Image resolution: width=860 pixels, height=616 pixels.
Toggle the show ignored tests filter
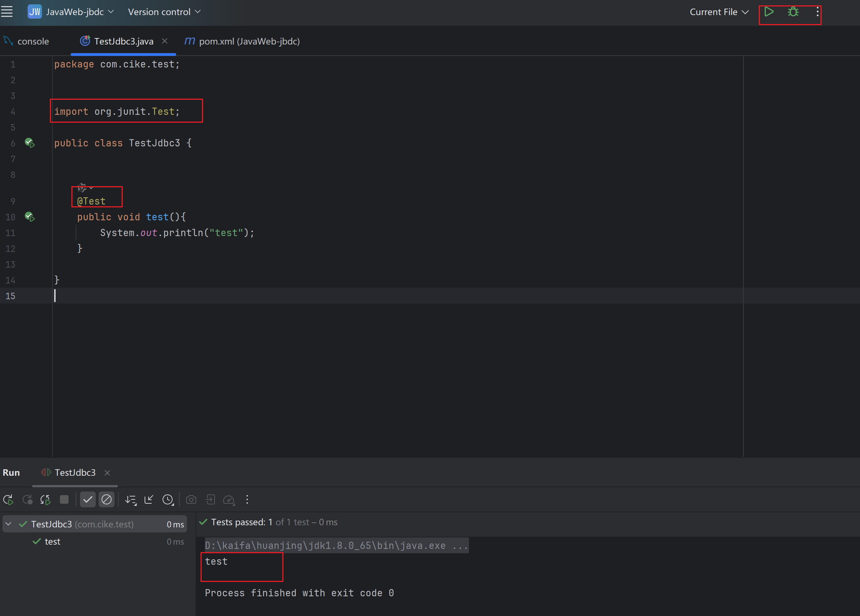pyautogui.click(x=107, y=500)
